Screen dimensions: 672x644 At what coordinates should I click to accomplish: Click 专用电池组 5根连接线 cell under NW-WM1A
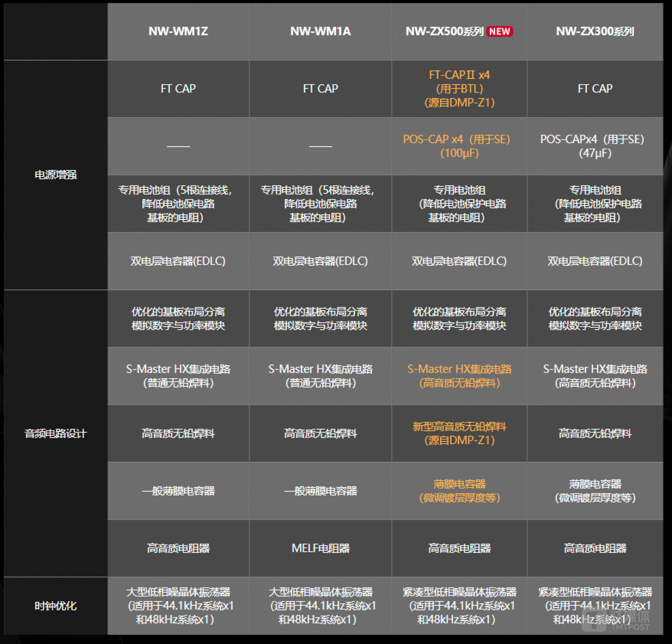click(321, 204)
